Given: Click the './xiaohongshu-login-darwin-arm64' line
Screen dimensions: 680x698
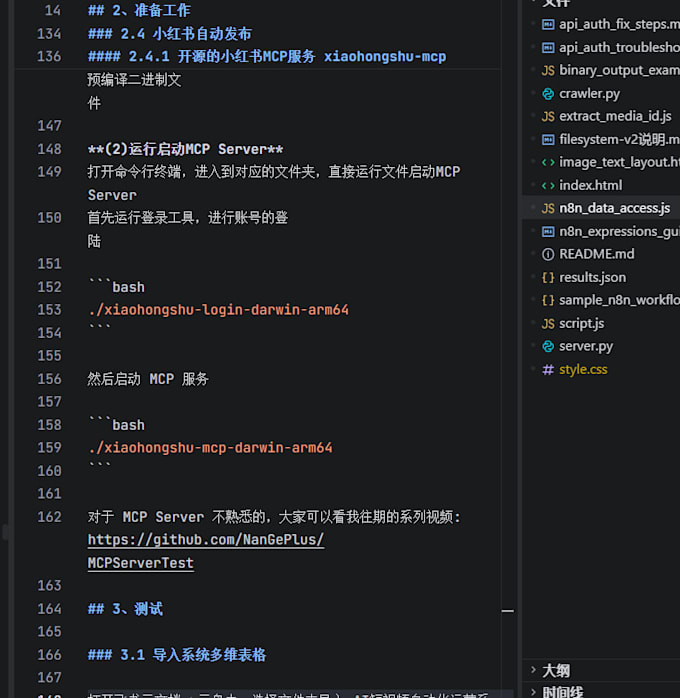Looking at the screenshot, I should pos(219,309).
